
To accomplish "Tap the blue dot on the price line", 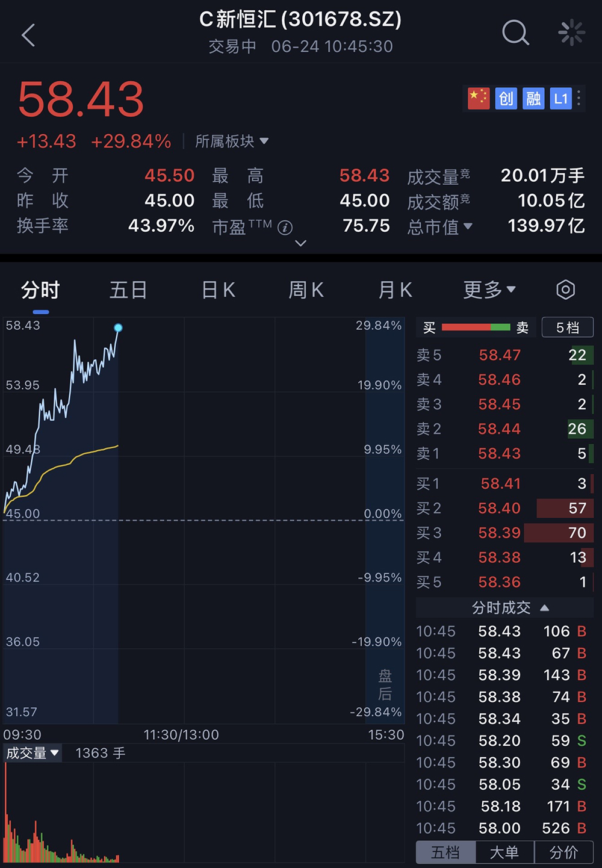I will coord(118,328).
